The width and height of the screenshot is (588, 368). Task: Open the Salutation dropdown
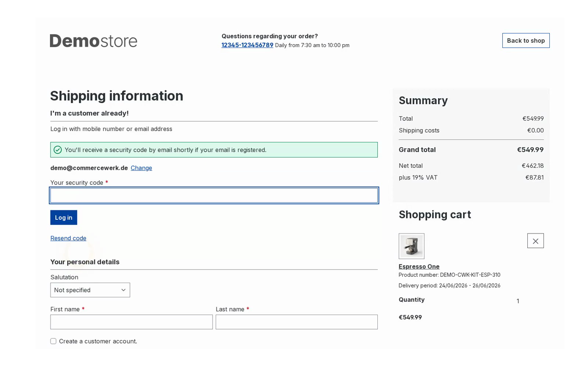[90, 290]
